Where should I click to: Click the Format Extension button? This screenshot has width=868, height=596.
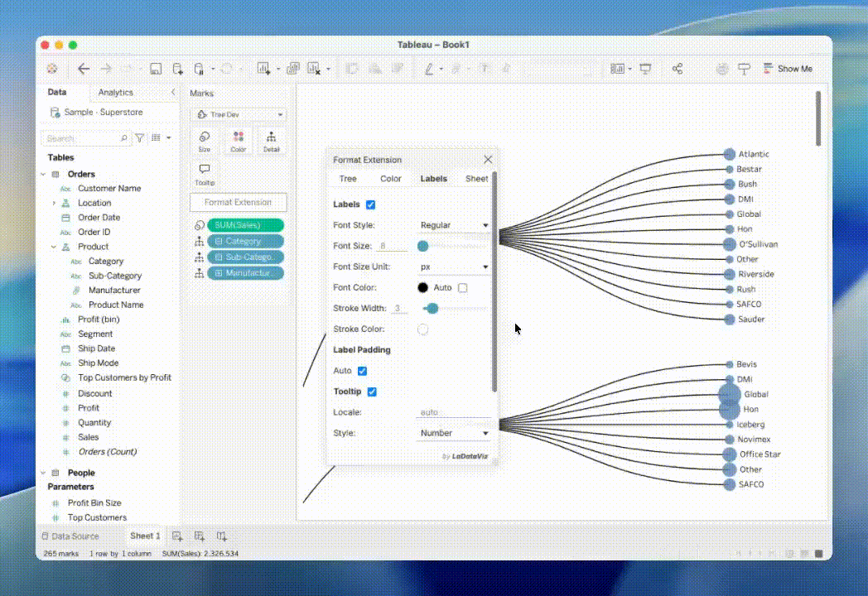238,202
